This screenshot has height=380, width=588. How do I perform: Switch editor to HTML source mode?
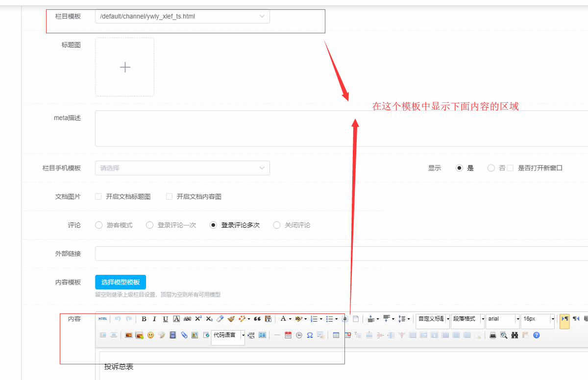click(x=102, y=319)
